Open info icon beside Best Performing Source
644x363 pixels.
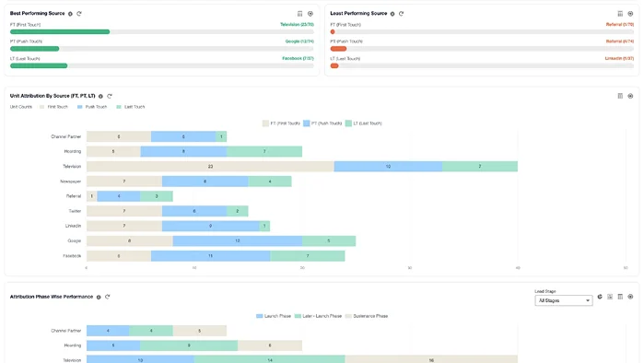[x=70, y=14]
